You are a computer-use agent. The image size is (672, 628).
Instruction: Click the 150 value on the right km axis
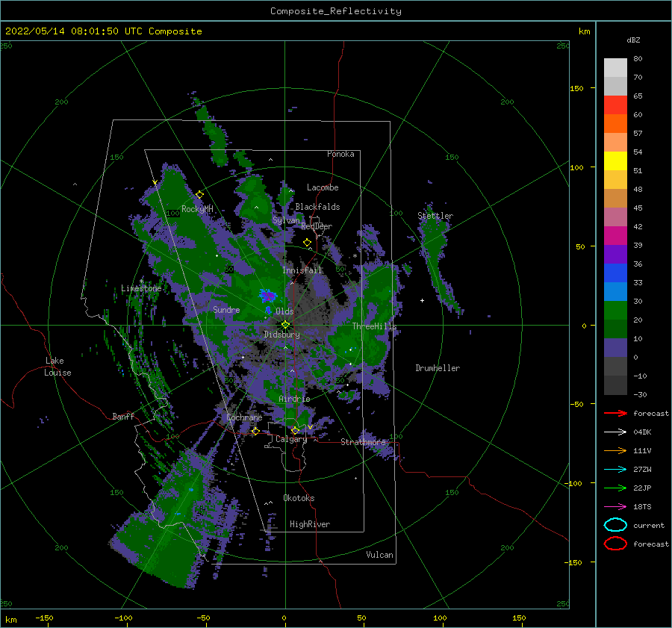click(576, 88)
